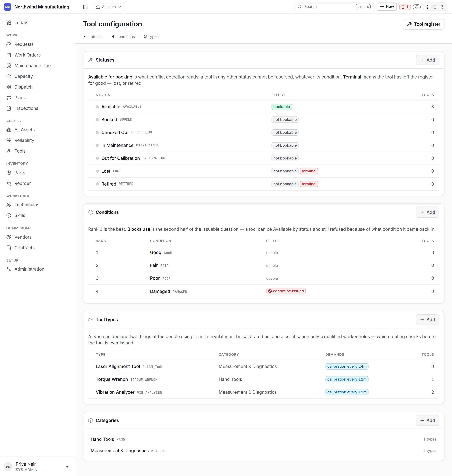
Task: Open the red alert counter badge
Action: (x=405, y=7)
